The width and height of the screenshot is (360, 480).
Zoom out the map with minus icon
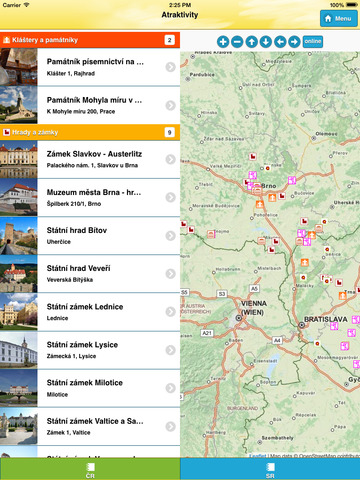(x=237, y=42)
